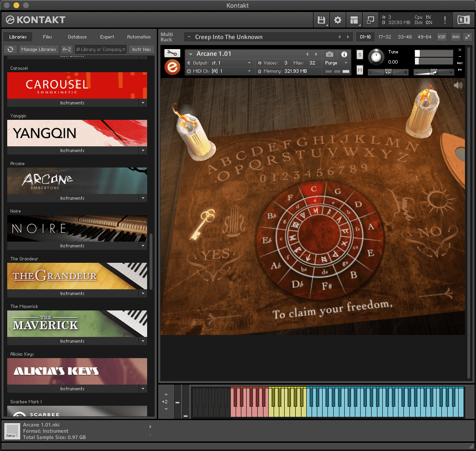Switch to Automation tab

pyautogui.click(x=139, y=37)
